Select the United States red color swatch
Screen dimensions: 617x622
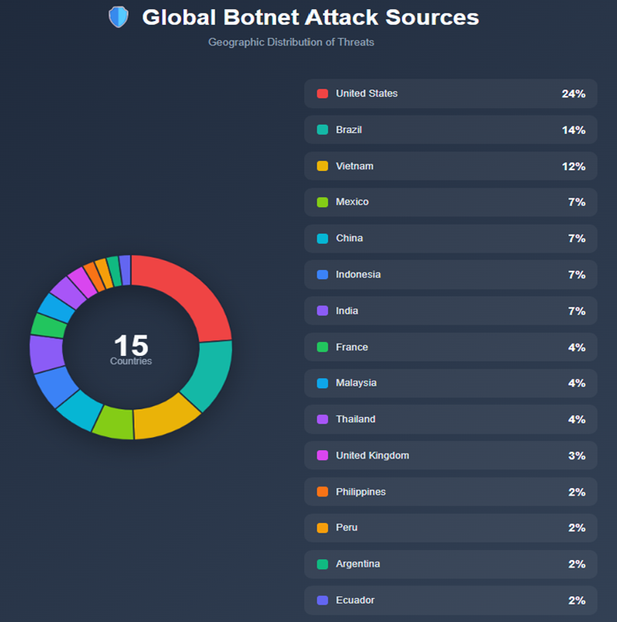pos(322,94)
